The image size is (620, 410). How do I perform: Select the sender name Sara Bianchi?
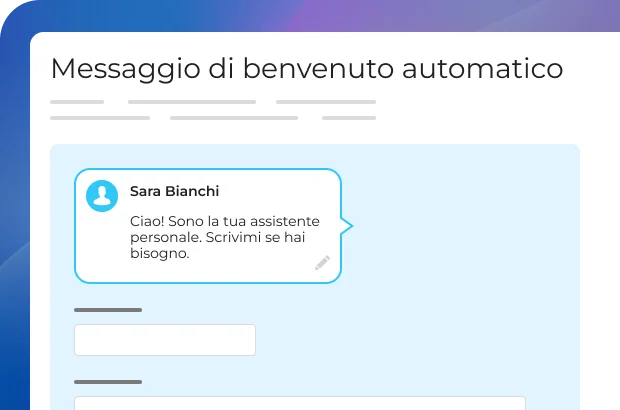point(174,191)
